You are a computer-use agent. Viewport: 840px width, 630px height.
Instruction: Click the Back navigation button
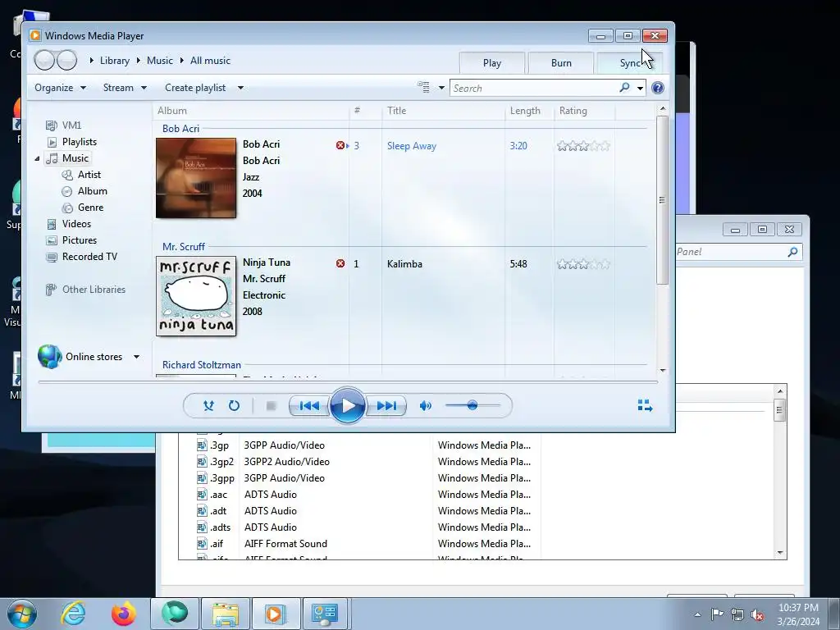[x=44, y=60]
